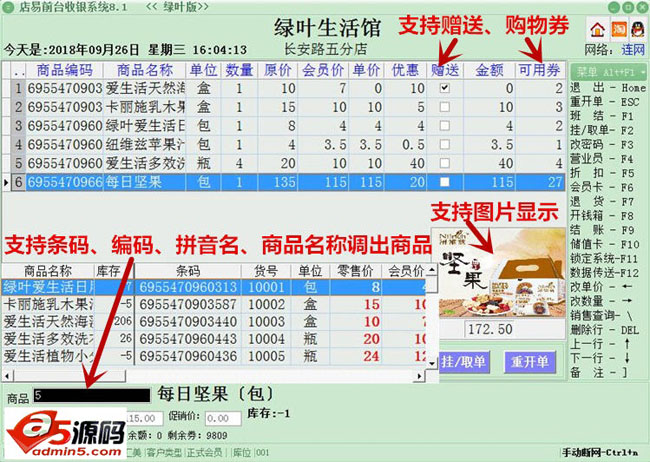Select order row 爱生活天然
The height and width of the screenshot is (462, 650).
click(x=284, y=88)
